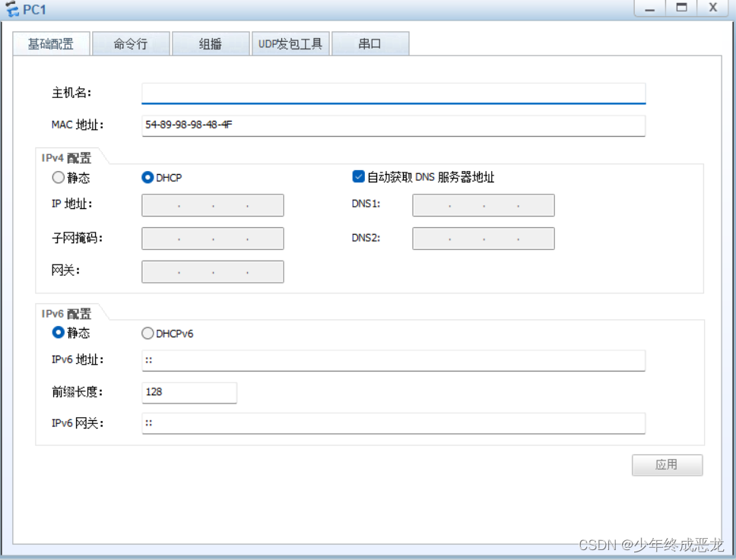Click the PC1 window title icon
Image resolution: width=736 pixels, height=560 pixels.
13,9
